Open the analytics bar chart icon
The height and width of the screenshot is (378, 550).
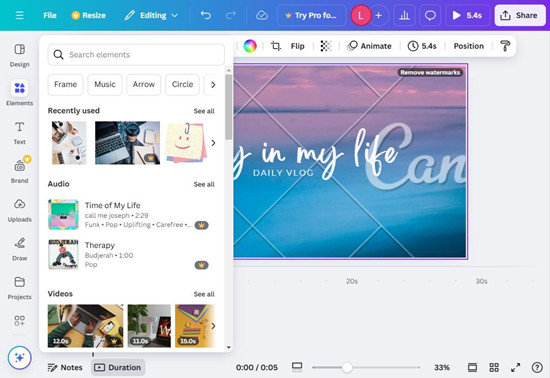click(x=404, y=15)
